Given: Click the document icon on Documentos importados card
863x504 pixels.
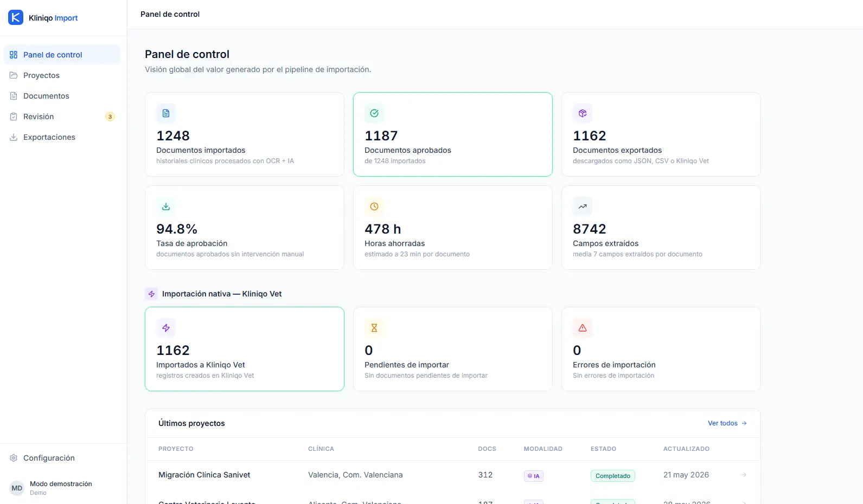Looking at the screenshot, I should click(166, 113).
